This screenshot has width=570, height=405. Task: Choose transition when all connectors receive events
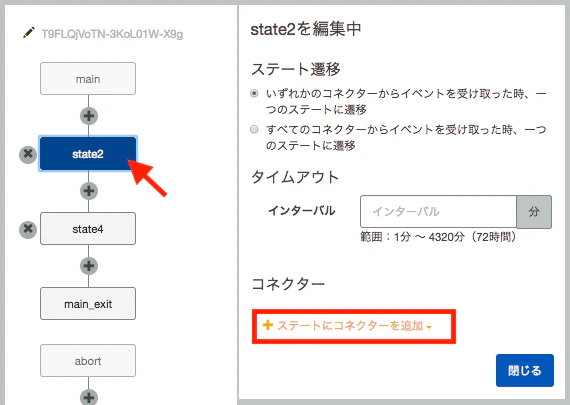coord(254,129)
